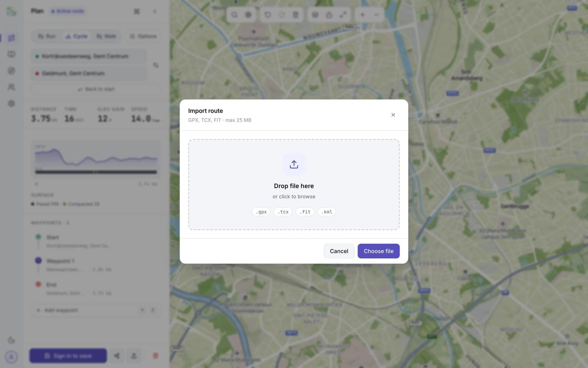Click the fullscreen expand icon in map toolbar
This screenshot has width=588, height=368.
[x=343, y=15]
